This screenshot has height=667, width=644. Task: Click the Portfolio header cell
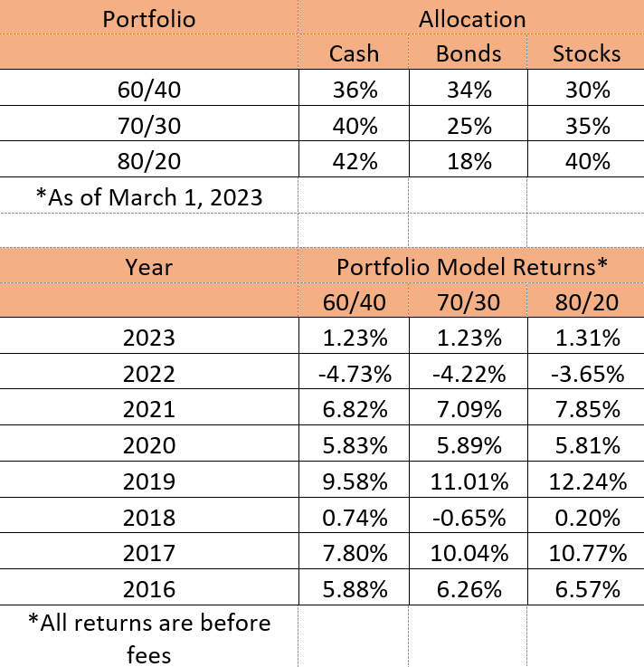149,18
